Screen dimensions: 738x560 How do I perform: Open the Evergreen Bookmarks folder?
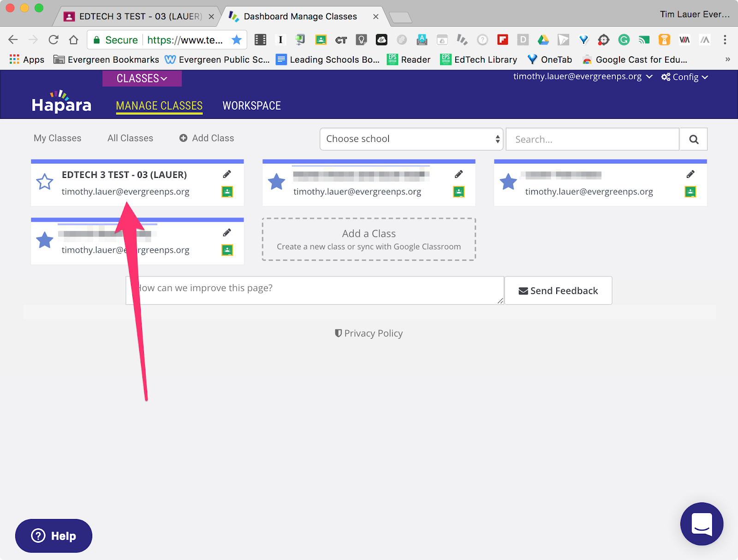pos(107,59)
